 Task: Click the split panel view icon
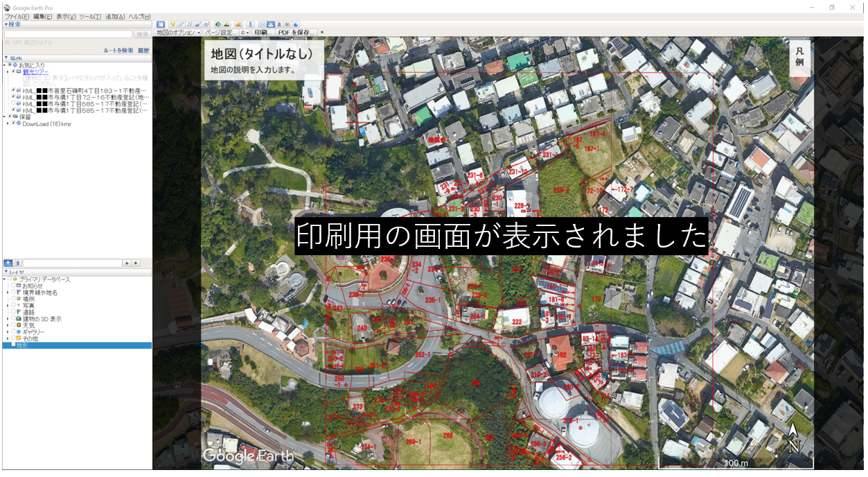coord(17,263)
